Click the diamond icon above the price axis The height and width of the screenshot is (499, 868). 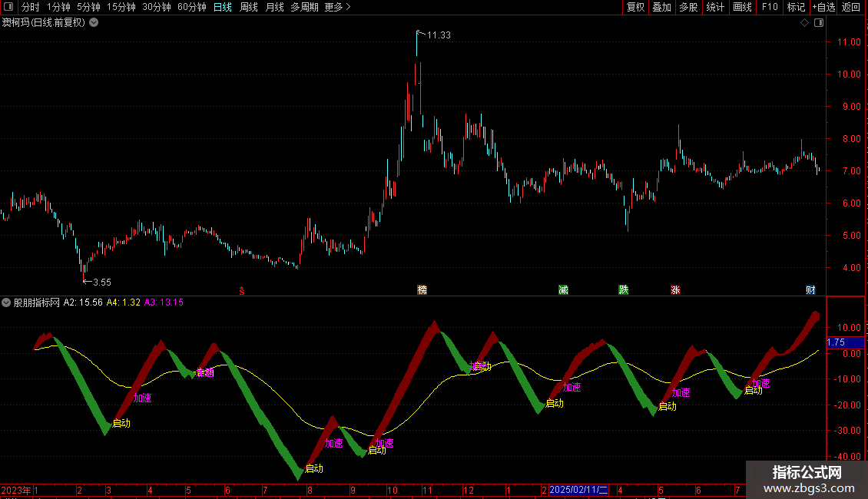tap(805, 23)
